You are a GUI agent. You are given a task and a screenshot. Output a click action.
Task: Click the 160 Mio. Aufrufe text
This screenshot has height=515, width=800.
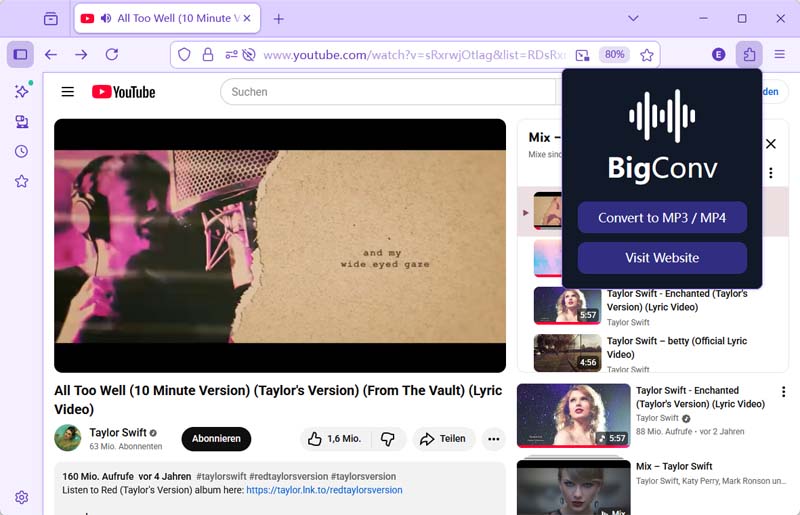tap(98, 476)
